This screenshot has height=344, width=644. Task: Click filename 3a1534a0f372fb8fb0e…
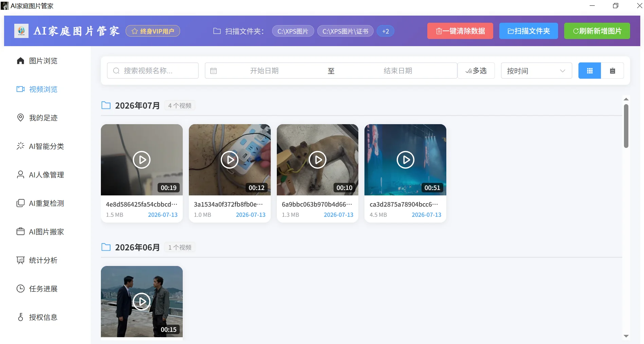[228, 204]
